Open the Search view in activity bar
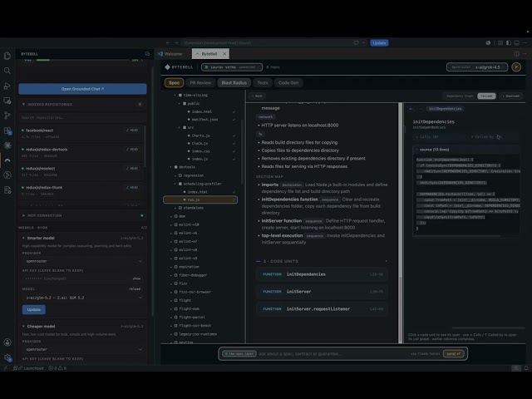The image size is (532, 399). click(7, 71)
